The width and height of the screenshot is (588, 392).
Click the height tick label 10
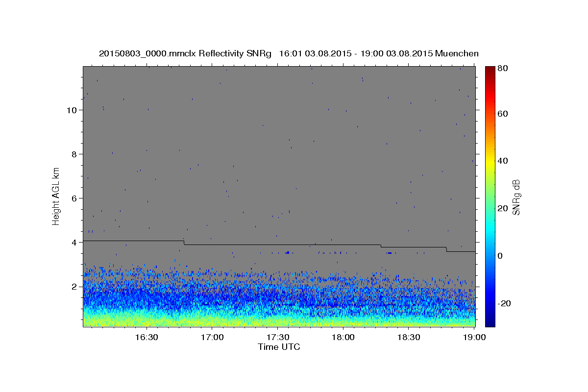pyautogui.click(x=72, y=110)
